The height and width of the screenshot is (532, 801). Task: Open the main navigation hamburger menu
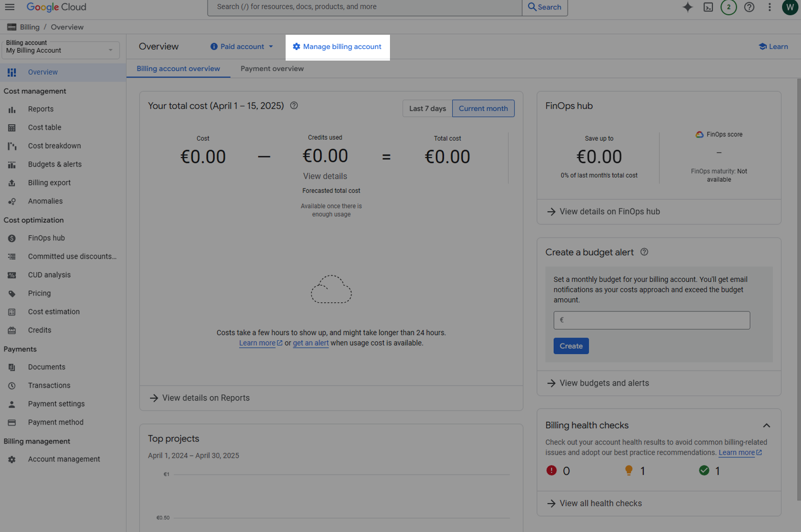coord(9,7)
